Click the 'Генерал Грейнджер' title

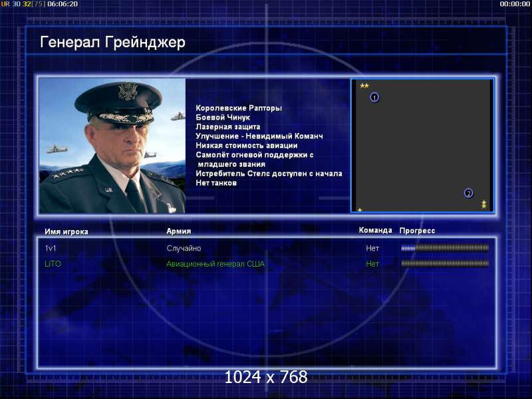112,43
